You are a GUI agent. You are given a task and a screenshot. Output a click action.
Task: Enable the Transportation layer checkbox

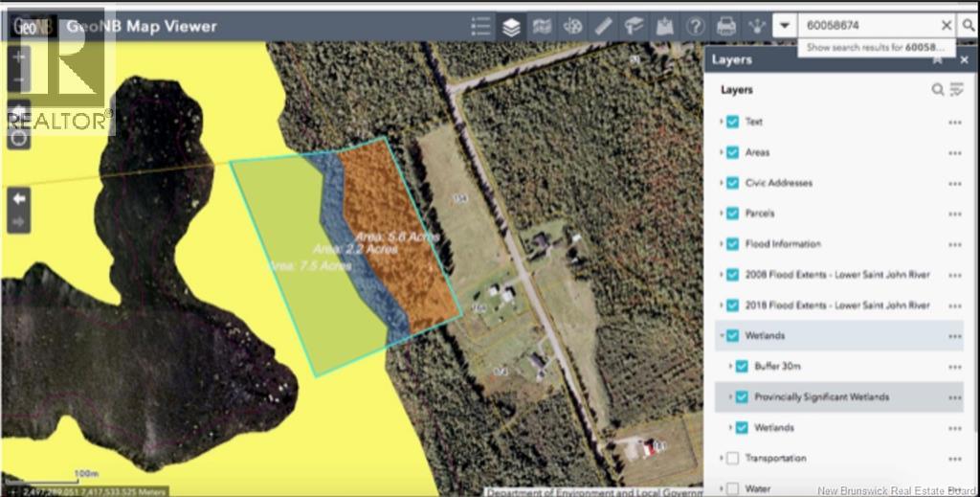point(732,459)
